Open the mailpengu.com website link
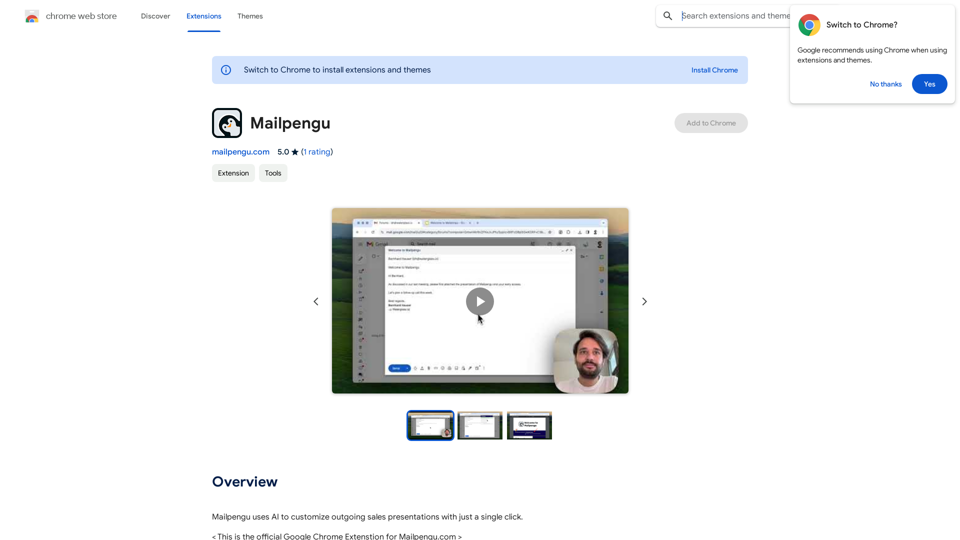 pos(241,152)
